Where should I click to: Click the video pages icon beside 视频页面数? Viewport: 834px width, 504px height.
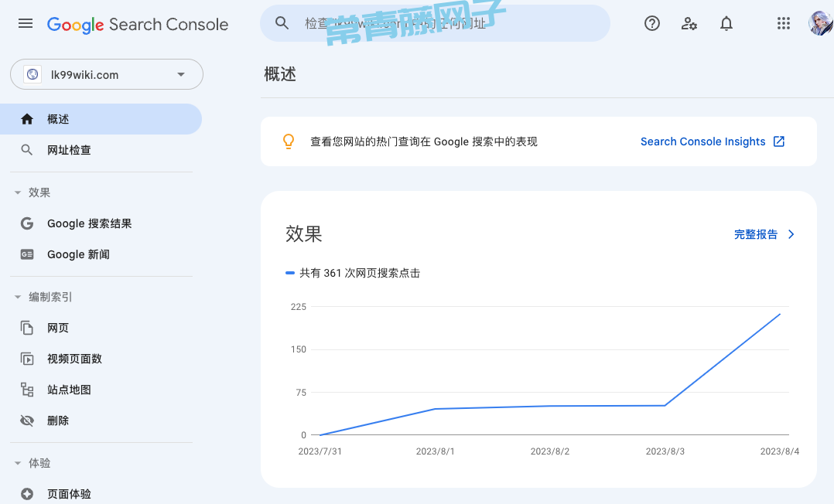tap(26, 359)
